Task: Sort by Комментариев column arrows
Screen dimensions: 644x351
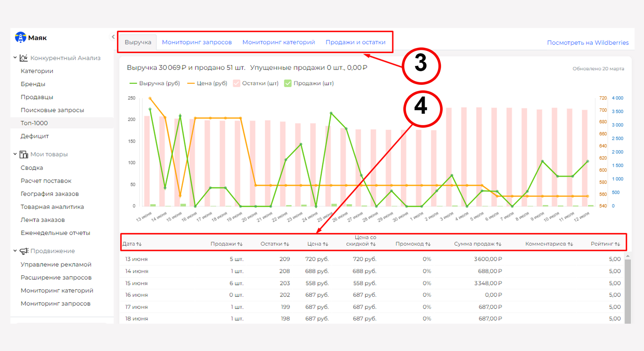Action: click(570, 244)
